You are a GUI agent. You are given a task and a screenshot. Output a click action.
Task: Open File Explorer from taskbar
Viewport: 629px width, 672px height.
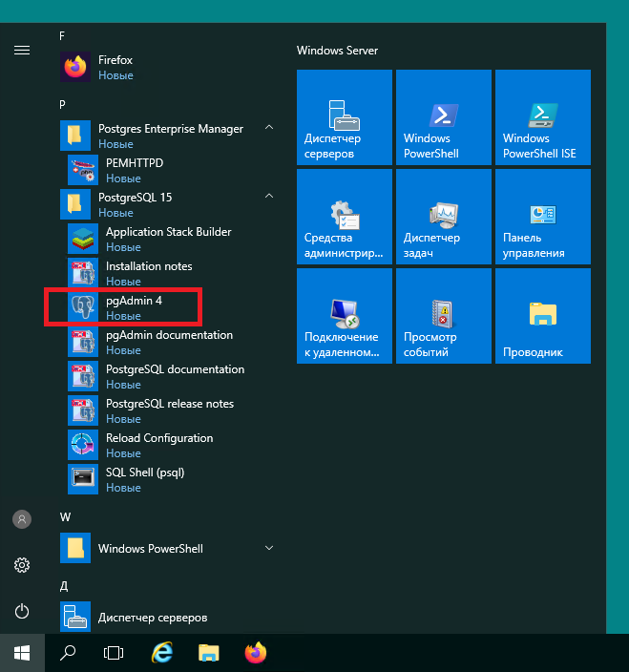point(209,653)
